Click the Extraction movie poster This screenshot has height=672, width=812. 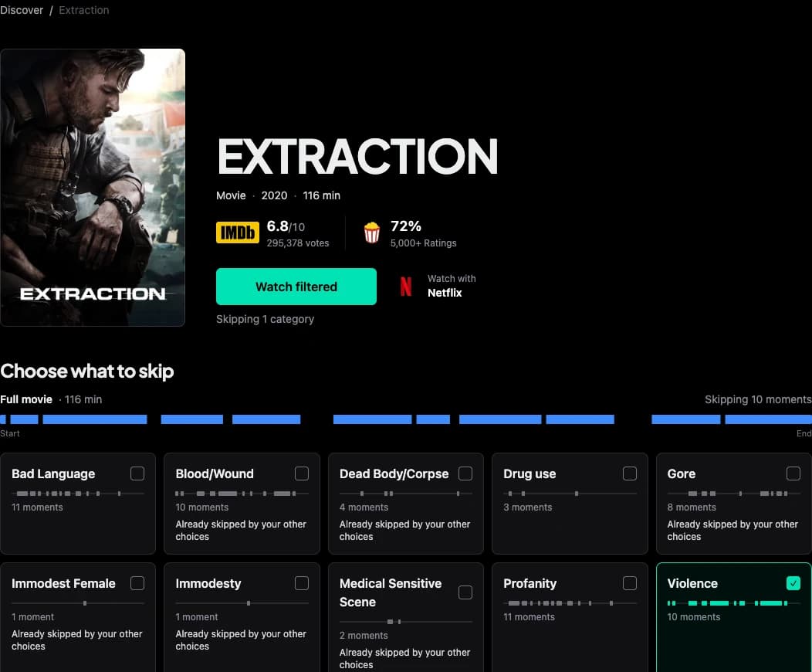[x=93, y=188]
